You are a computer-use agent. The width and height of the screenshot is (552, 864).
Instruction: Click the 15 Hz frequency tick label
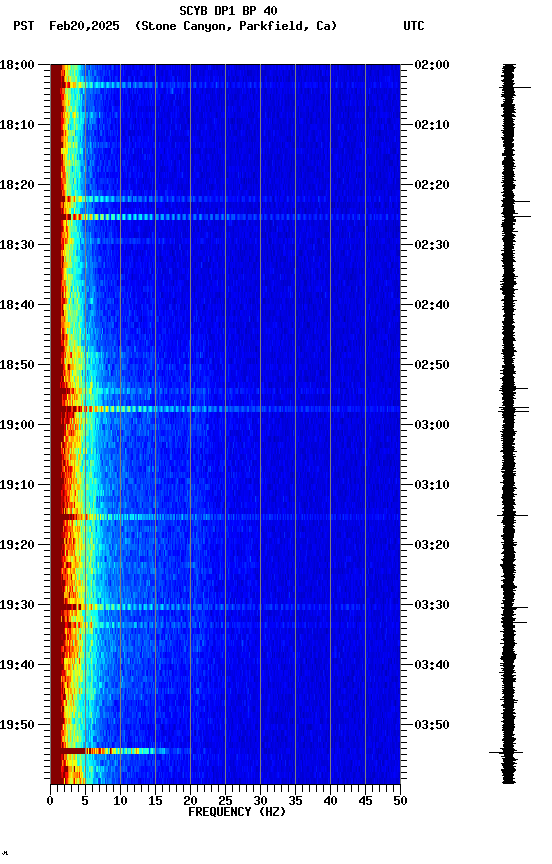click(x=155, y=801)
